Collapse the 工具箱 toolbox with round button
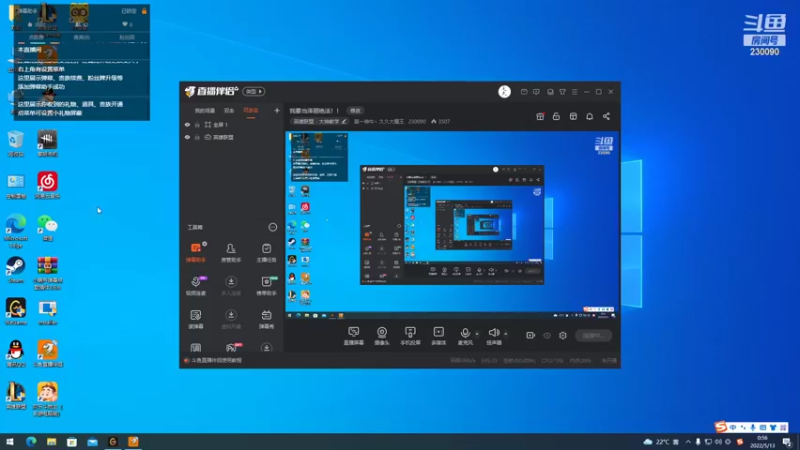800x450 pixels. [272, 227]
